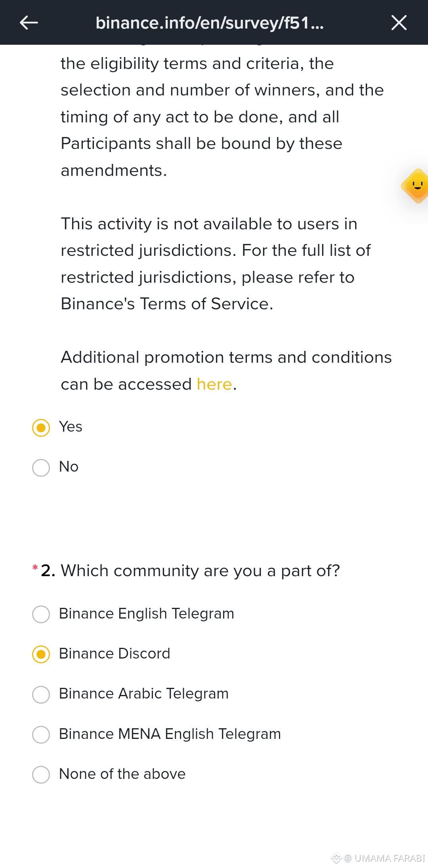Select None of the above option
This screenshot has width=428, height=868.
(x=41, y=775)
